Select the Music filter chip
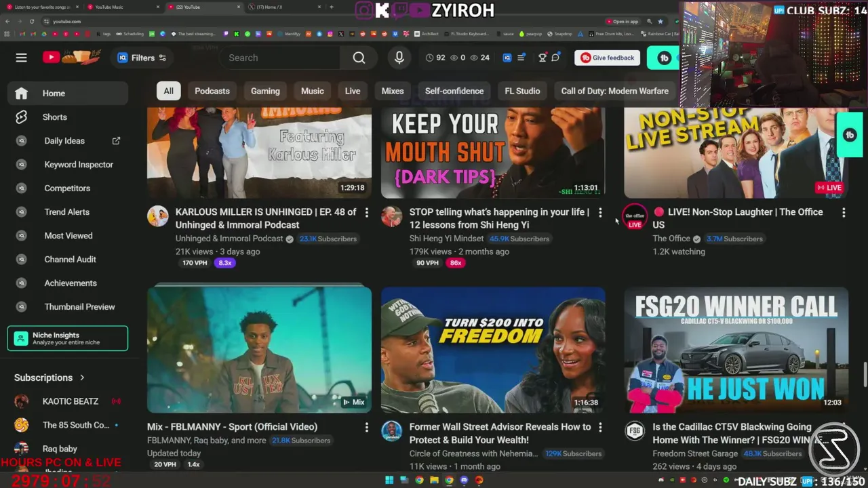 click(313, 91)
